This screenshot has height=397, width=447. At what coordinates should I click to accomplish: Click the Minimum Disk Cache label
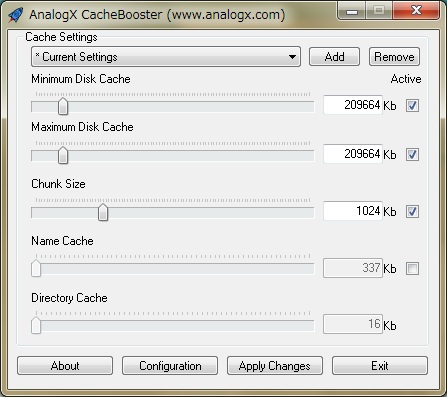[81, 79]
